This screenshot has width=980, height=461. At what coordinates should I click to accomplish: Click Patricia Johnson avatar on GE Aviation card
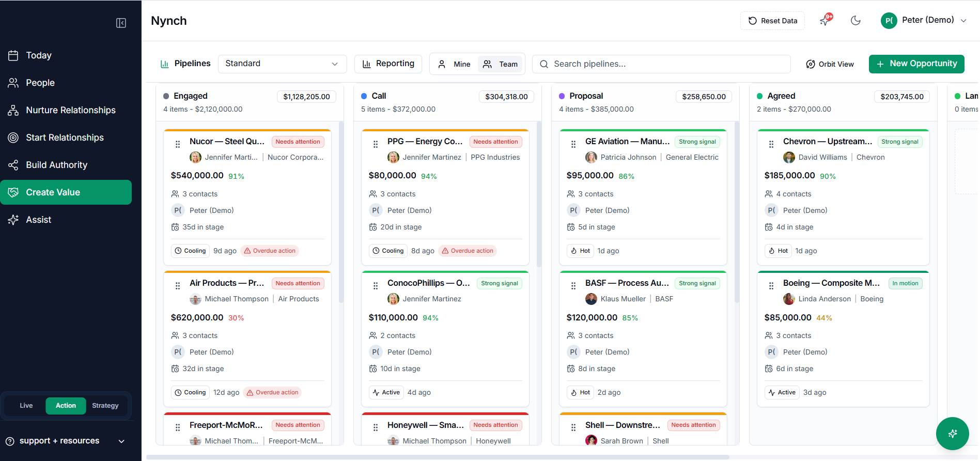591,157
